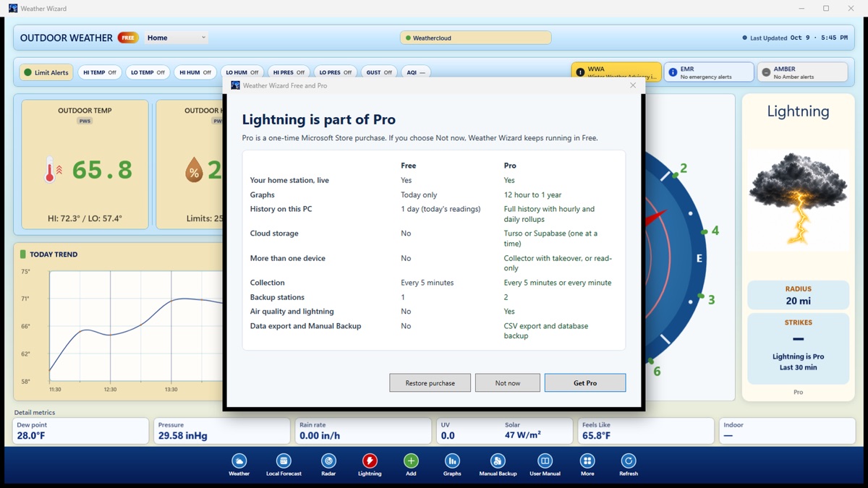Click the STRIKES Lightning is Pro tile
The height and width of the screenshot is (488, 868).
[x=798, y=348]
